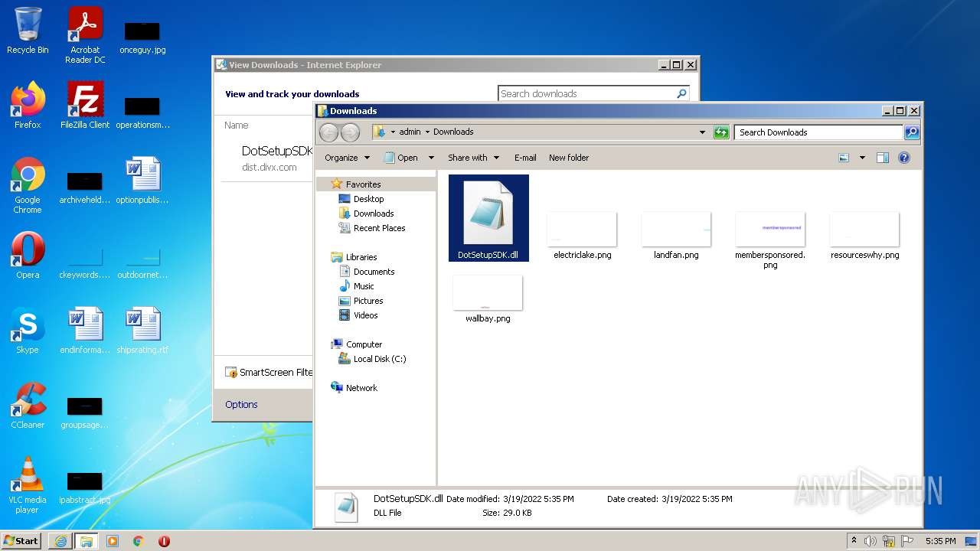Click E-mail in the Explorer toolbar

point(525,158)
